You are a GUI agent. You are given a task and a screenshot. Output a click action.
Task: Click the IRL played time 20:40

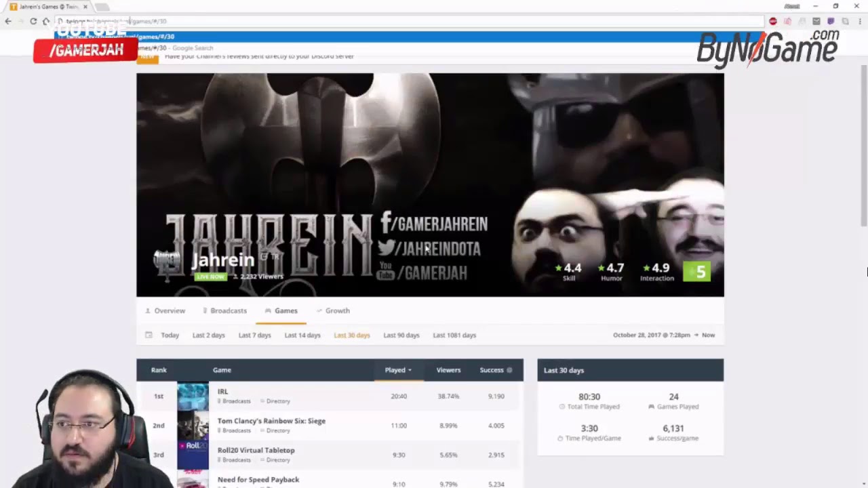click(x=399, y=396)
